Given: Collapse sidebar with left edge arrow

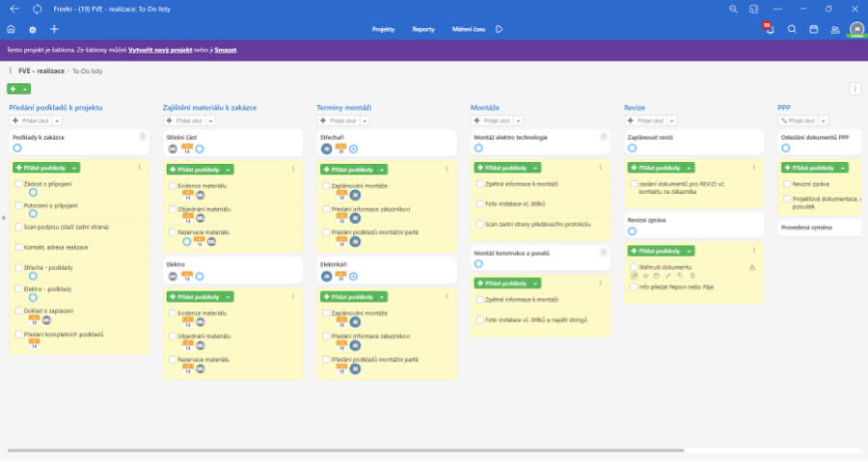Looking at the screenshot, I should pyautogui.click(x=3, y=218).
